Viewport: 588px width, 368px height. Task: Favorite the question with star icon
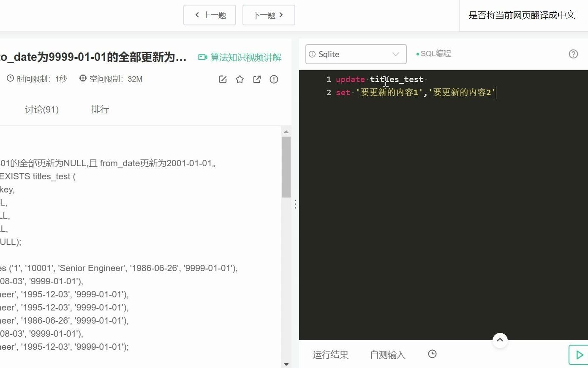click(240, 80)
